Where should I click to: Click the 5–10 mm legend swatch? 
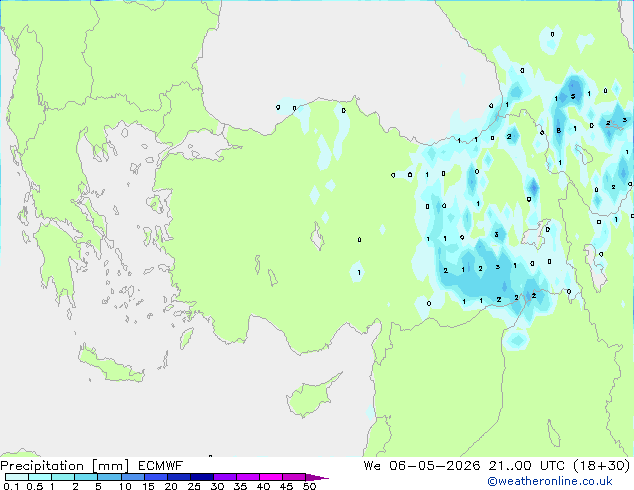(x=109, y=477)
